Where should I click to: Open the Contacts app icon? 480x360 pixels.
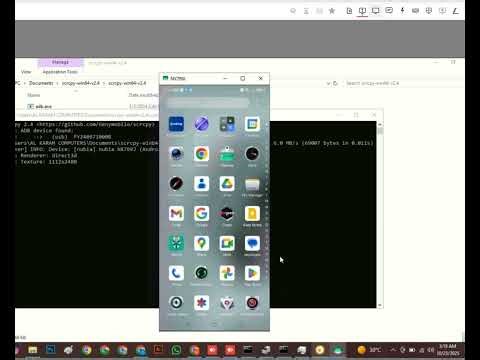pyautogui.click(x=201, y=184)
